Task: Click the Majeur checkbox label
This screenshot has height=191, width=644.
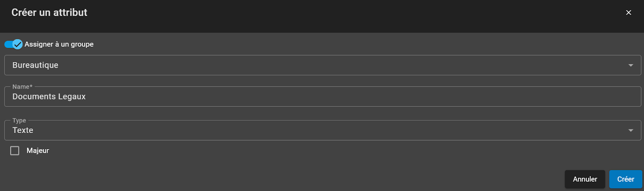Action: point(38,151)
